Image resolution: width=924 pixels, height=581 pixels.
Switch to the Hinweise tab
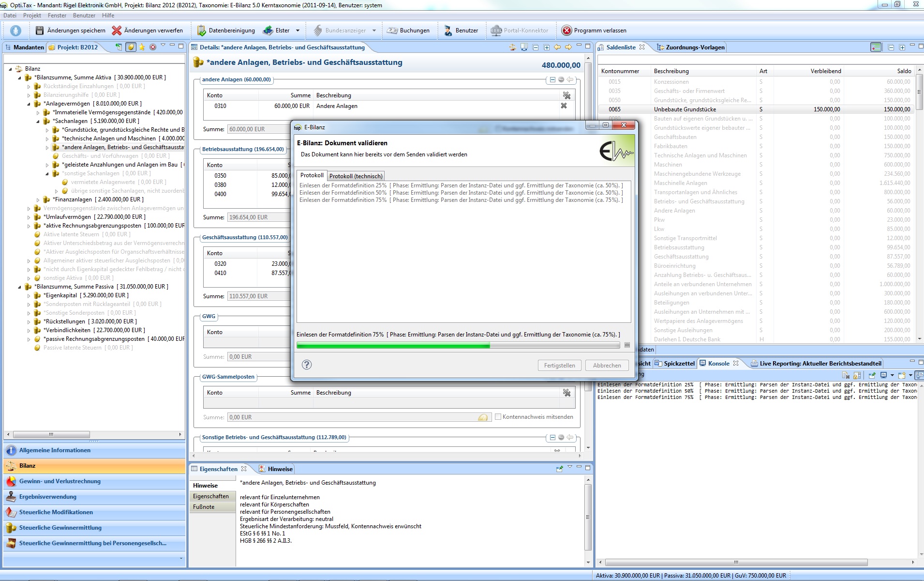(275, 469)
